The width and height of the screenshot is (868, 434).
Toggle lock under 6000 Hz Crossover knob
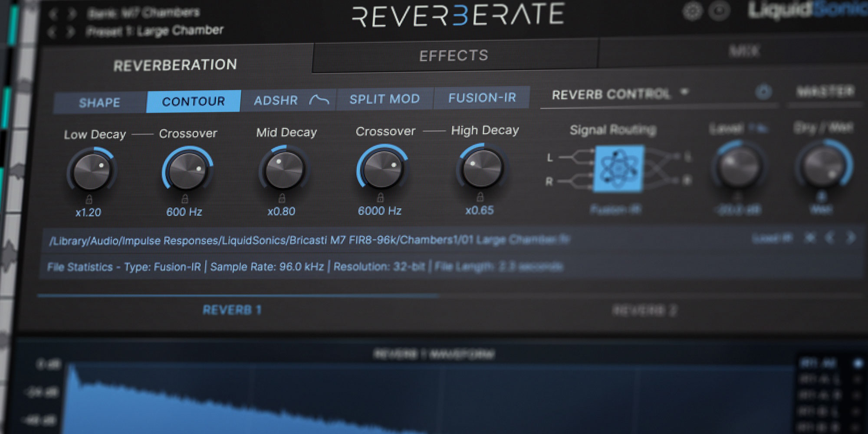click(x=381, y=197)
